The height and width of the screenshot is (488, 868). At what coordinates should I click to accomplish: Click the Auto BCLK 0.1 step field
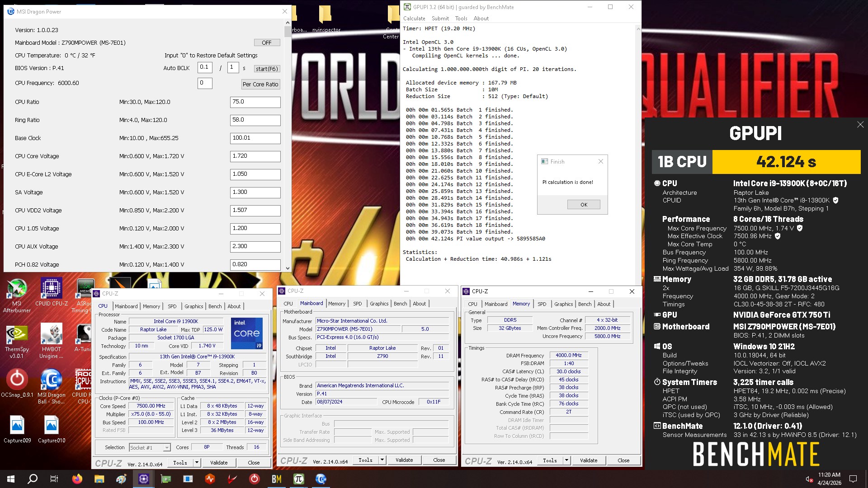[205, 68]
